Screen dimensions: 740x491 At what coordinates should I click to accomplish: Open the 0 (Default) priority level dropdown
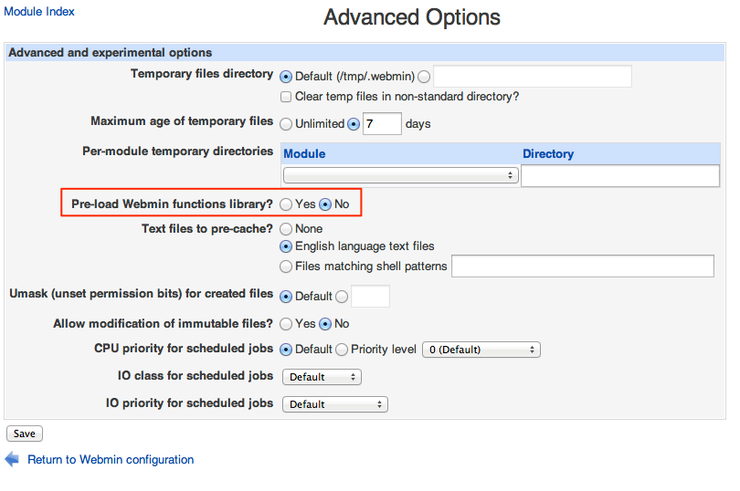pyautogui.click(x=481, y=350)
